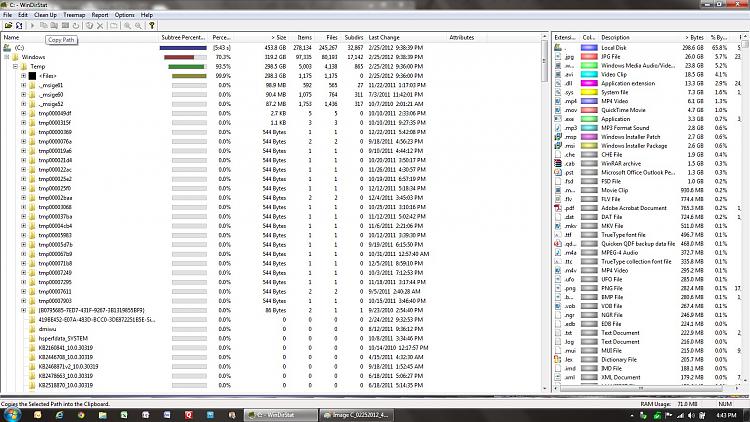Open the Help menu
The width and height of the screenshot is (750, 422).
(x=147, y=15)
